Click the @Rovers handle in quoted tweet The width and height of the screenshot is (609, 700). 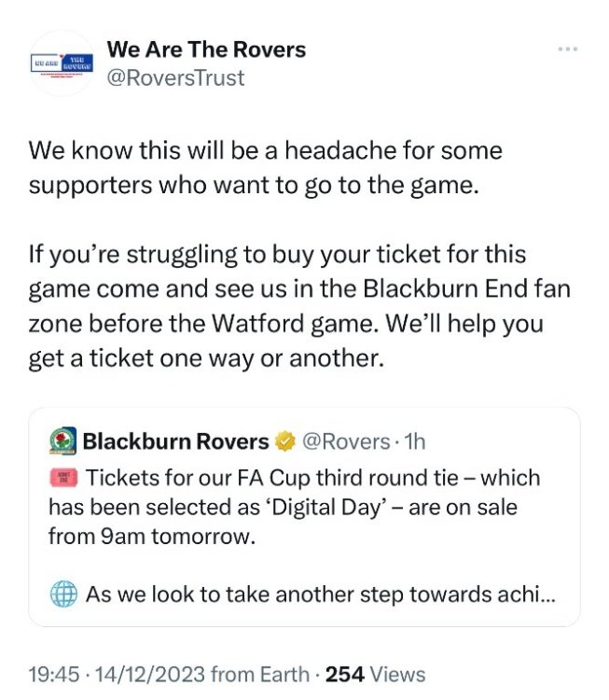[x=345, y=441]
